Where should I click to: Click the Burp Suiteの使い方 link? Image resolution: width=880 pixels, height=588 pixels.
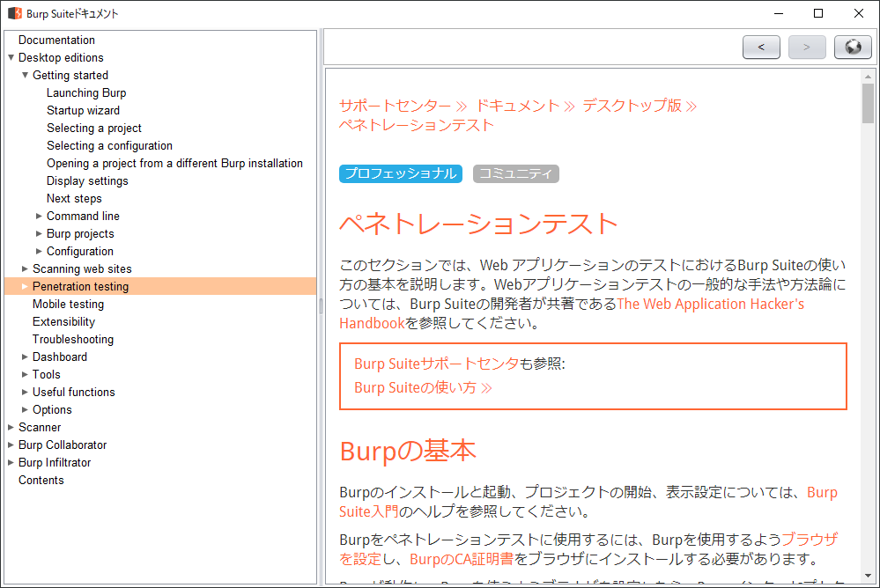[422, 387]
